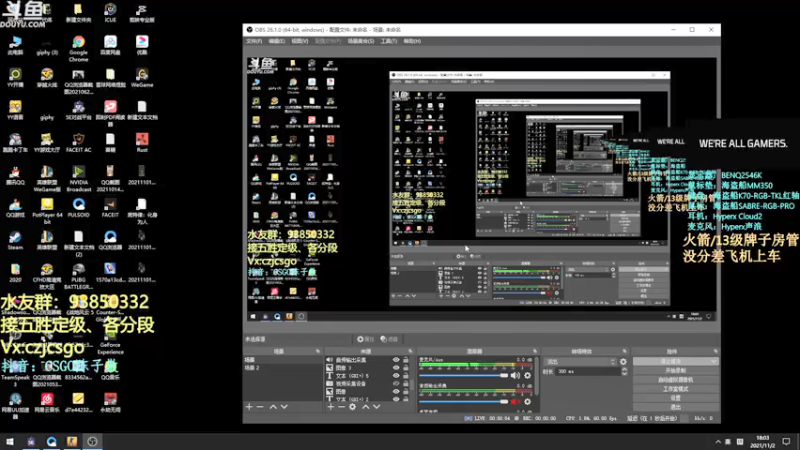Open 麦克风/Aux audio settings gear
800x450 pixels.
coord(528,376)
